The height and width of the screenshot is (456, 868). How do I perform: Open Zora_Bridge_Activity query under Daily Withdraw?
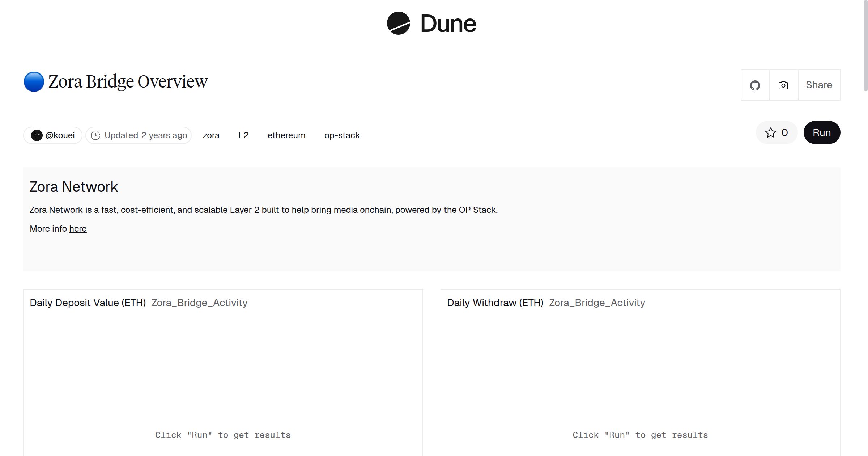597,303
